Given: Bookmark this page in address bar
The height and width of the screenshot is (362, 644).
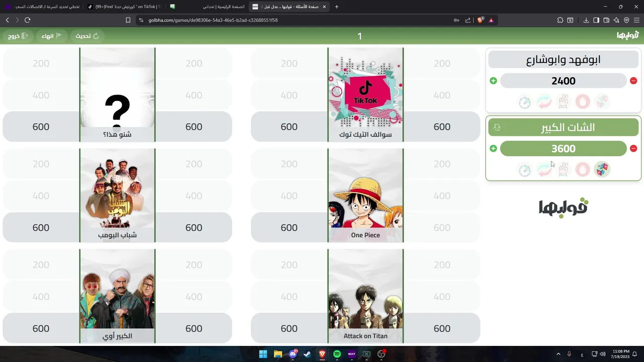Looking at the screenshot, I should click(128, 20).
